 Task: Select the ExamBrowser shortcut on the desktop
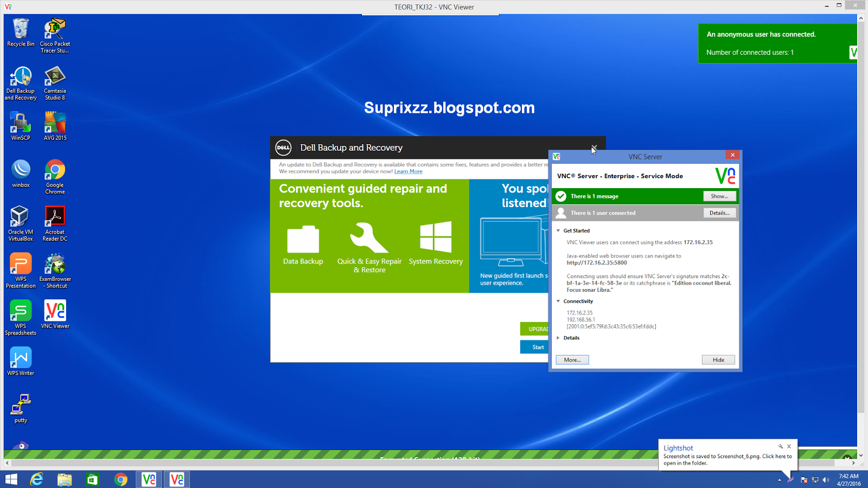pyautogui.click(x=55, y=271)
